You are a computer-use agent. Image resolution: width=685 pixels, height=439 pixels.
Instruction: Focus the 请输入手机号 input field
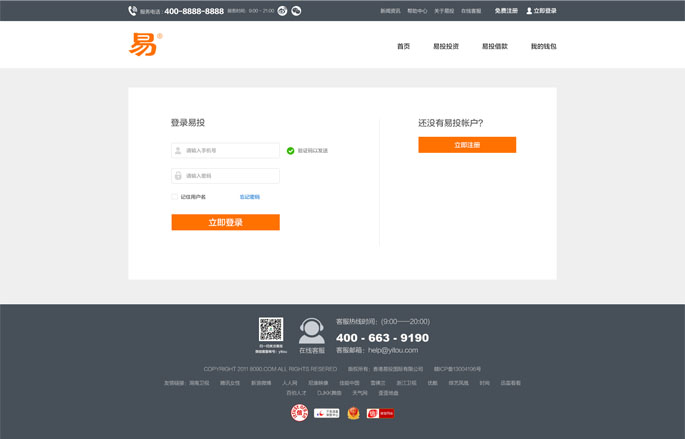(225, 151)
